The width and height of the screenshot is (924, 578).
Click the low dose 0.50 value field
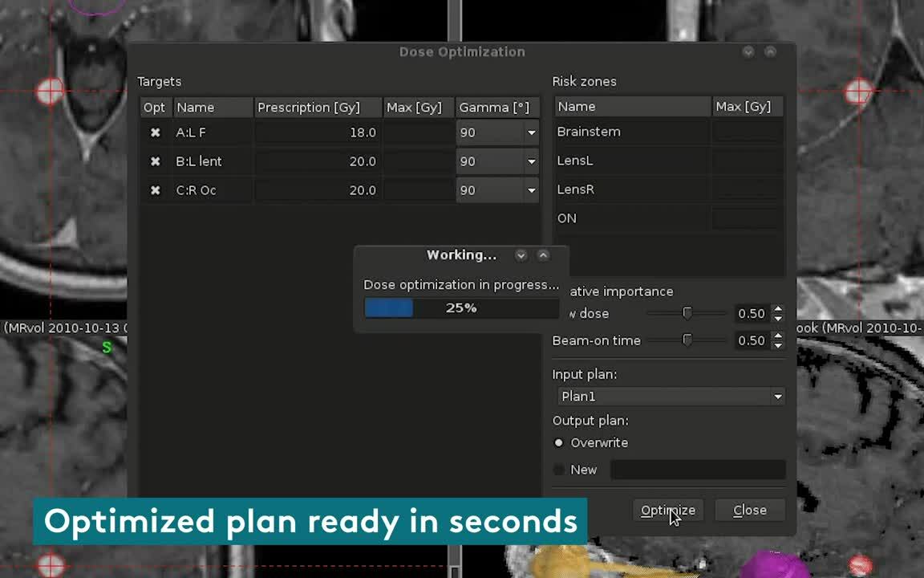click(751, 313)
